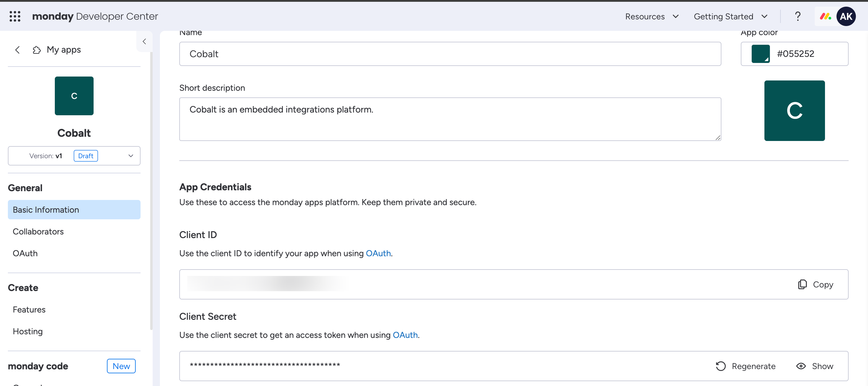Expand the Resources dropdown
The width and height of the screenshot is (868, 386).
click(x=652, y=16)
